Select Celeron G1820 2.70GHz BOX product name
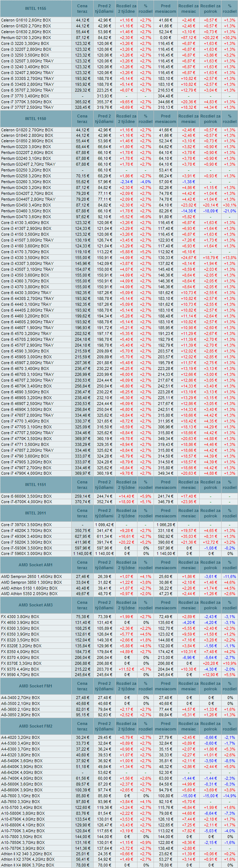 [x=27, y=130]
